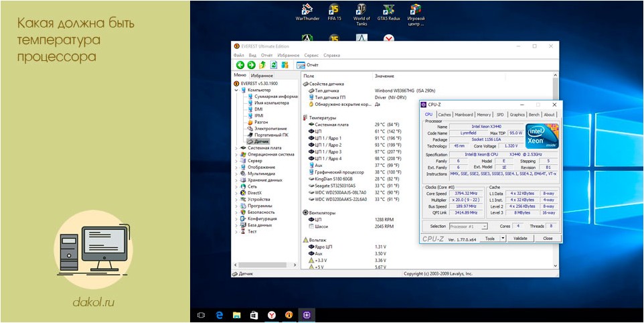The width and height of the screenshot is (644, 323).
Task: Open the Отчёт menu in menu bar
Action: [x=266, y=55]
